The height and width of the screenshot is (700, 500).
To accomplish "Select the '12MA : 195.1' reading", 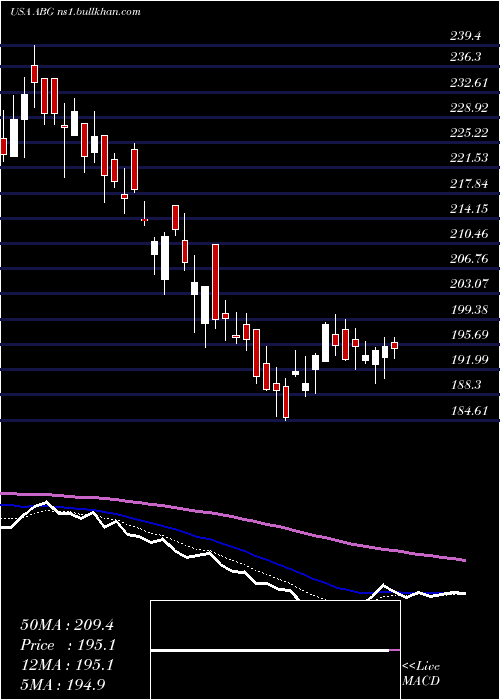I will point(67,664).
